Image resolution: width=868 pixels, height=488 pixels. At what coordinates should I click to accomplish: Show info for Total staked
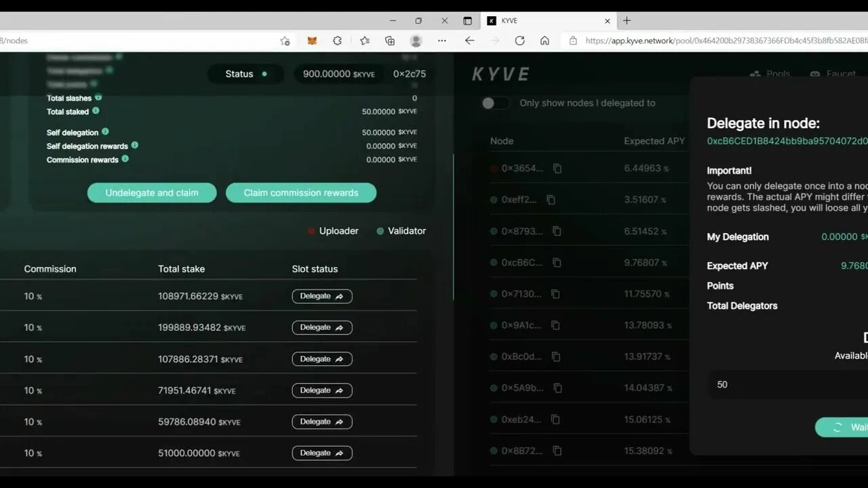(x=96, y=111)
